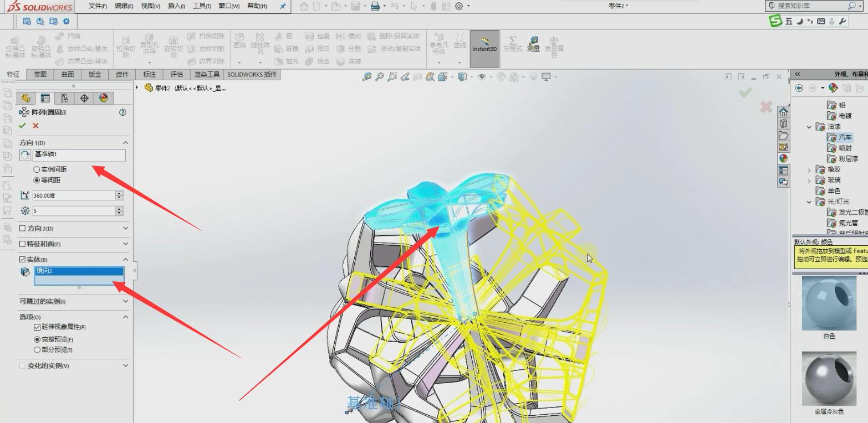Collapse the 光/灯光 category
The image size is (868, 423).
[x=809, y=202]
